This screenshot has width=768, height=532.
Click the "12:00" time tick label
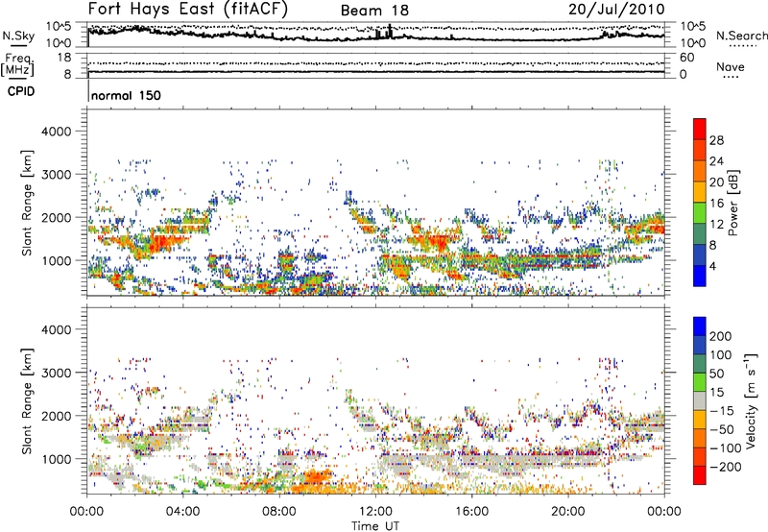tap(375, 511)
